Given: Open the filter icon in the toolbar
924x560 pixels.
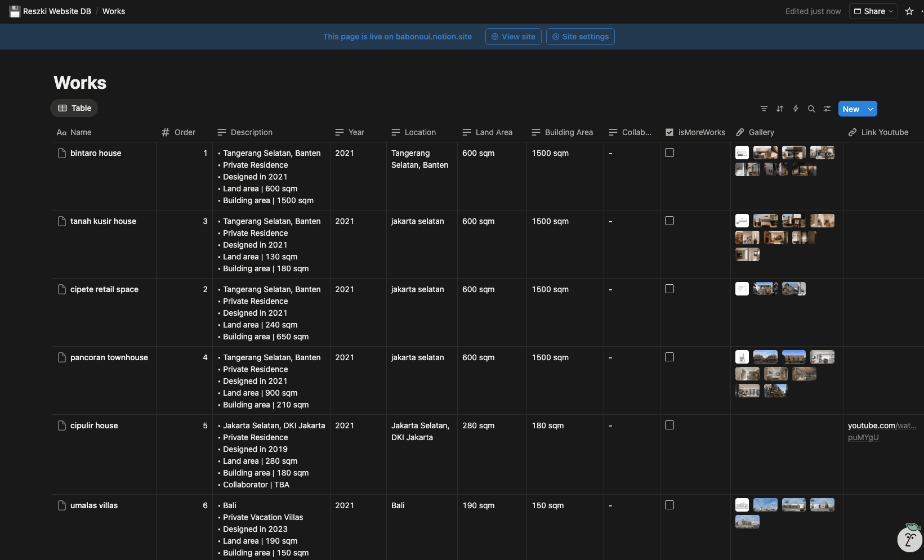Looking at the screenshot, I should (764, 109).
